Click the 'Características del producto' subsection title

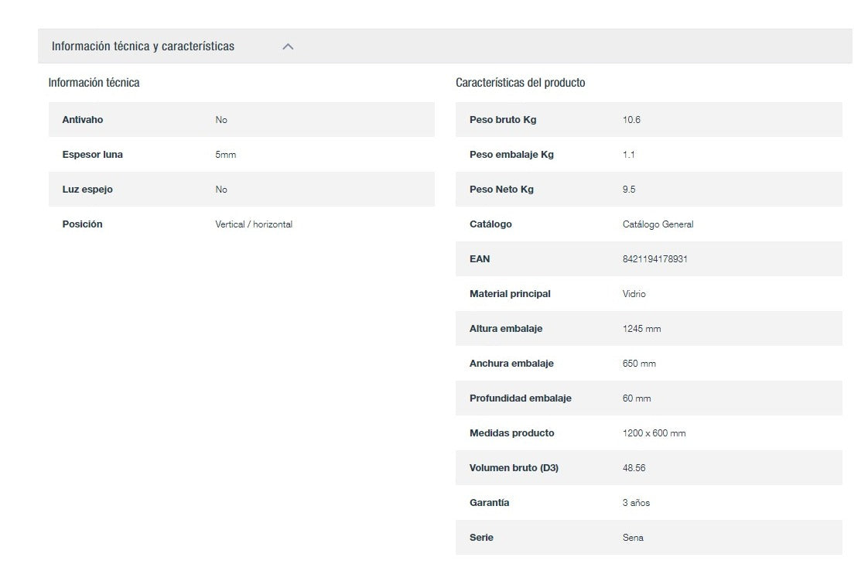click(x=520, y=83)
